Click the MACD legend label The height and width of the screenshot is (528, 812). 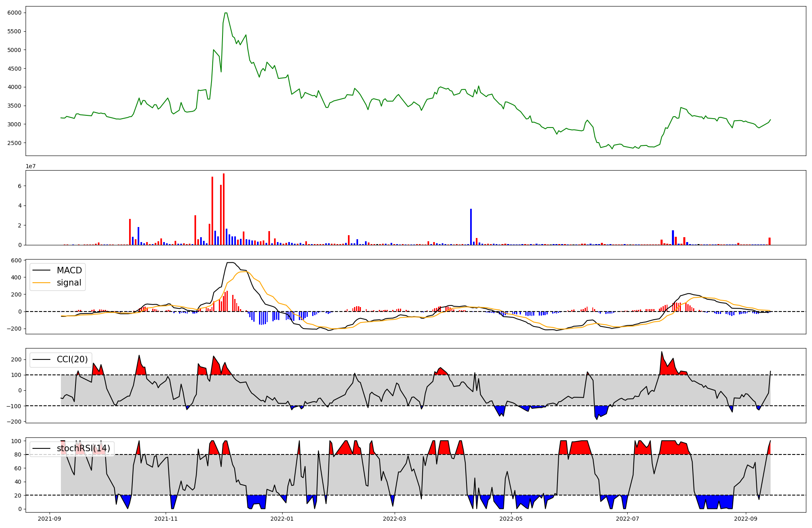click(x=69, y=270)
